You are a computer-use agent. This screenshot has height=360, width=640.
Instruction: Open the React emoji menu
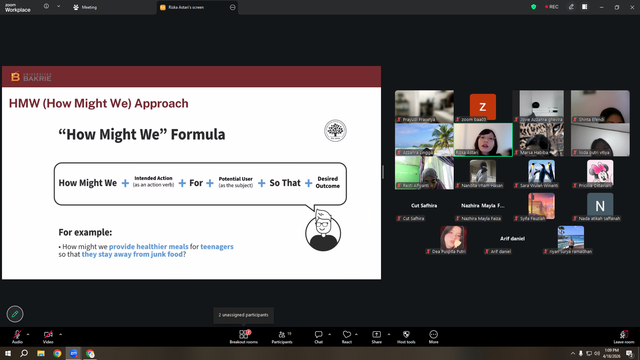coord(347,337)
